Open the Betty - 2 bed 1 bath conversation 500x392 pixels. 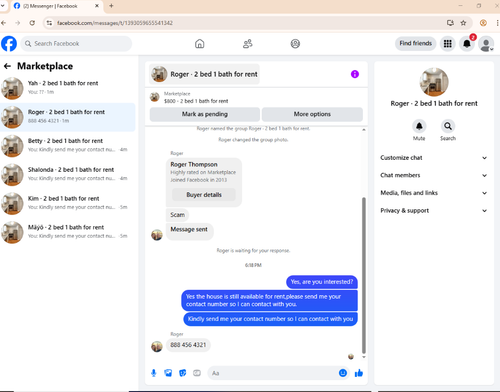tap(68, 146)
